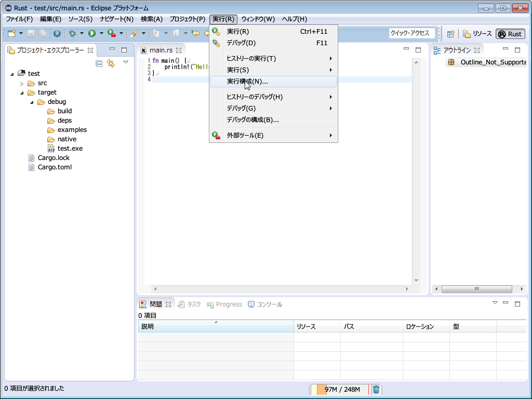Click the Debug bug toolbar icon
Image resolution: width=532 pixels, height=399 pixels.
pyautogui.click(x=72, y=33)
